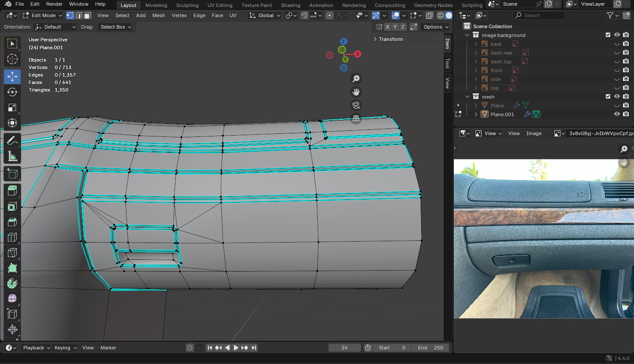634x364 pixels.
Task: Click the viewport pan hand icon
Action: (356, 92)
